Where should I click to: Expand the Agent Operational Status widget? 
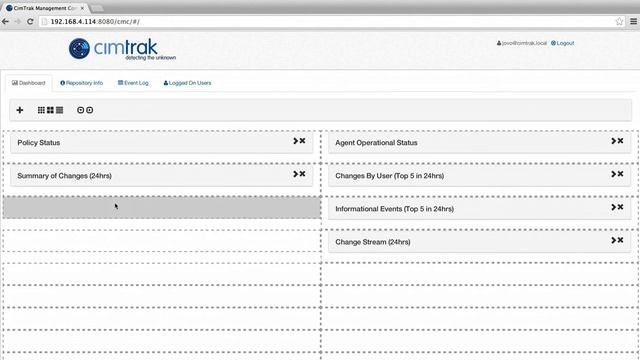613,141
